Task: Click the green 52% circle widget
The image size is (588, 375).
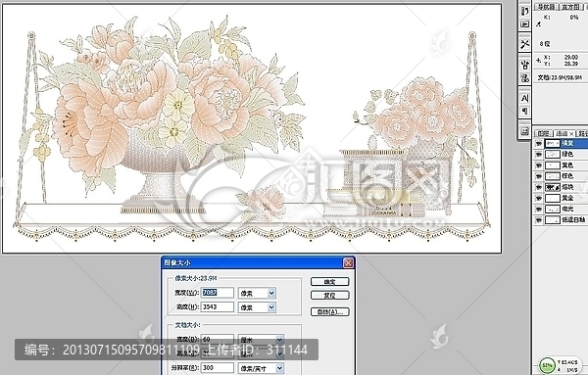Action: click(548, 365)
